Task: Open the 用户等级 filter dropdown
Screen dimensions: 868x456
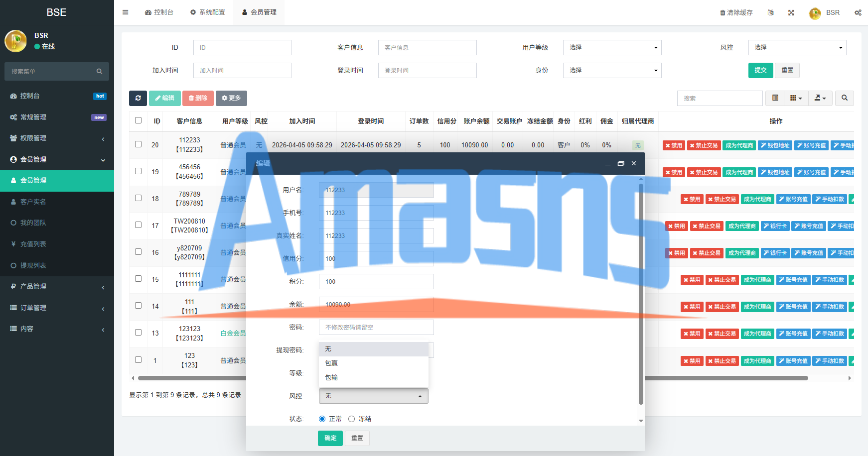Action: (x=612, y=47)
